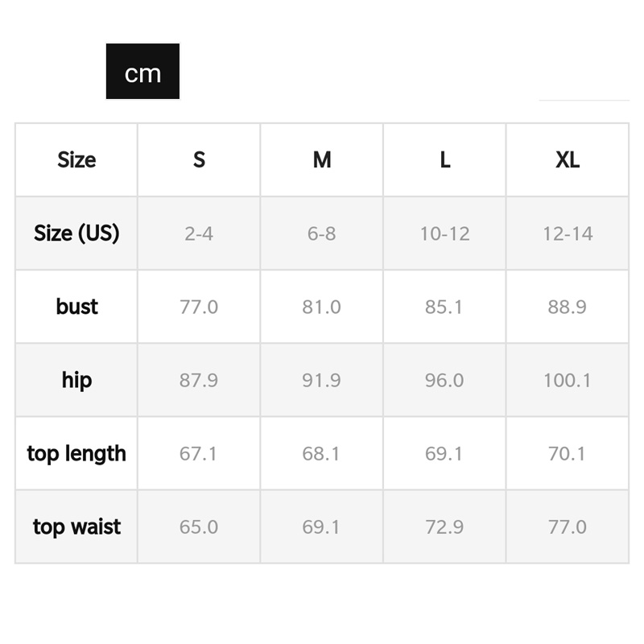
Task: Click the Size header cell
Action: tap(76, 159)
